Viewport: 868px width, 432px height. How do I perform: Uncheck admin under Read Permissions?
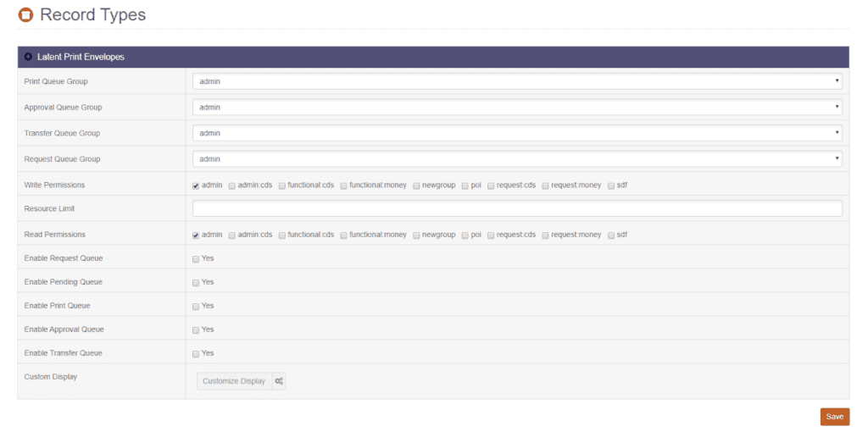pos(196,235)
